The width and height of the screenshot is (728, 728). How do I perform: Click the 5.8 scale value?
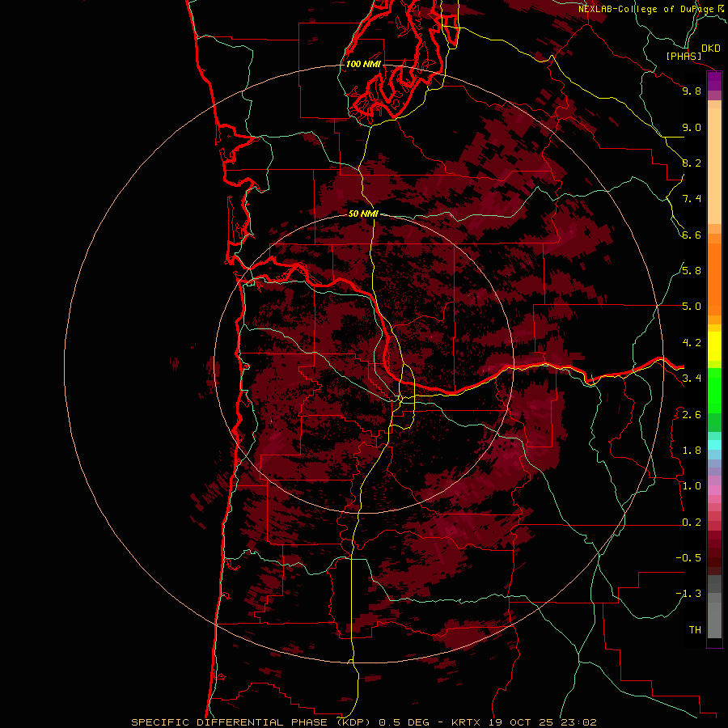click(x=692, y=271)
